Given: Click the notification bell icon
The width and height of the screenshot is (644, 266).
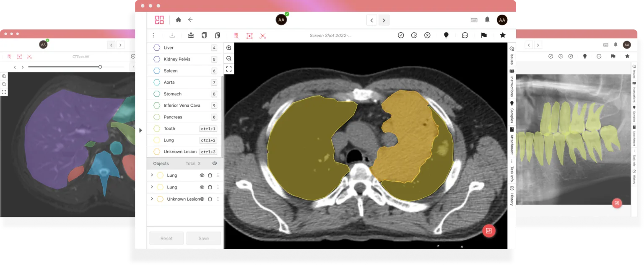Looking at the screenshot, I should (487, 20).
